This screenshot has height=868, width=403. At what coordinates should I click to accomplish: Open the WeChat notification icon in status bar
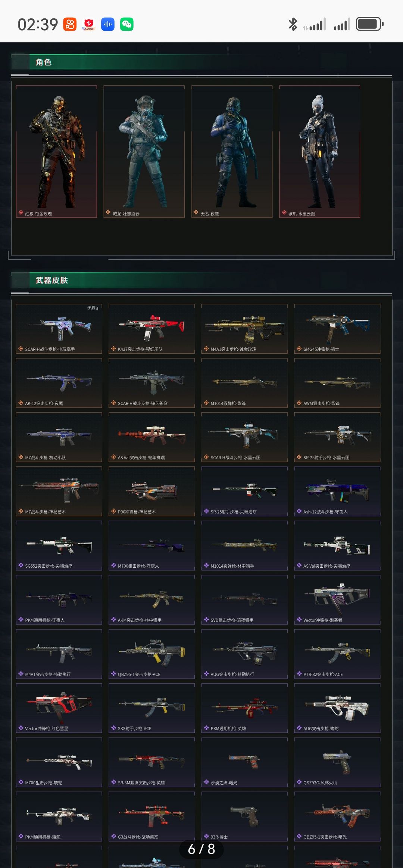click(x=127, y=24)
